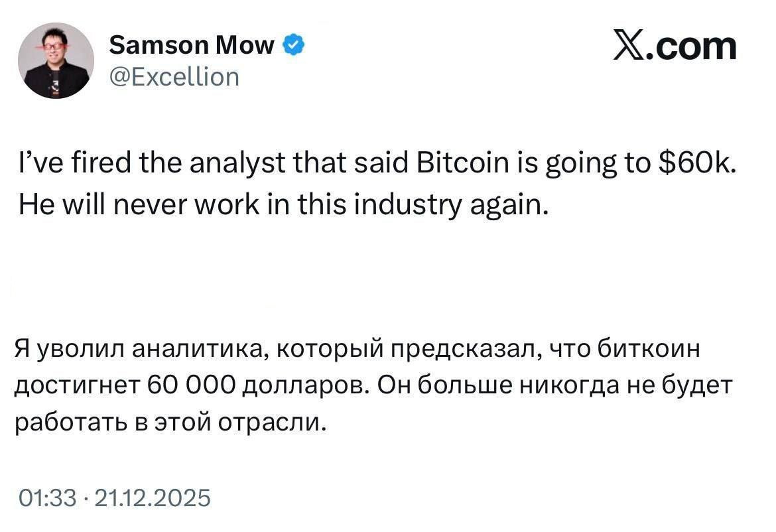Click "60 000 долларов" in the translation
Viewport: 776px width, 532px height.
click(x=257, y=387)
